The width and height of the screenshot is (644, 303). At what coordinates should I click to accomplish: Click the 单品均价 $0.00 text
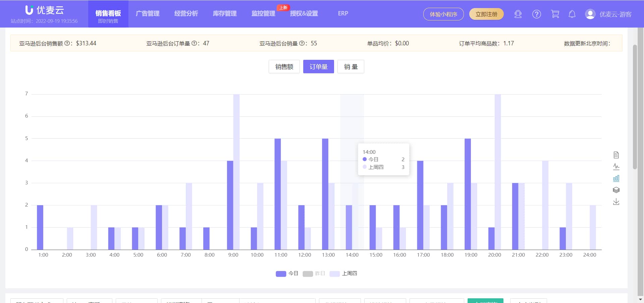coord(388,43)
